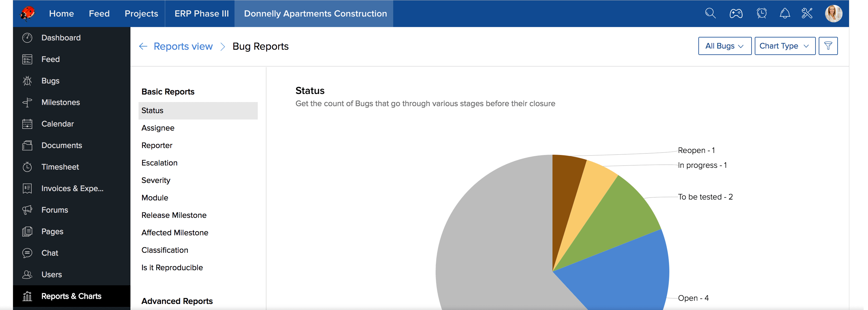The width and height of the screenshot is (868, 310).
Task: Follow the Reports view breadcrumb link
Action: click(183, 46)
